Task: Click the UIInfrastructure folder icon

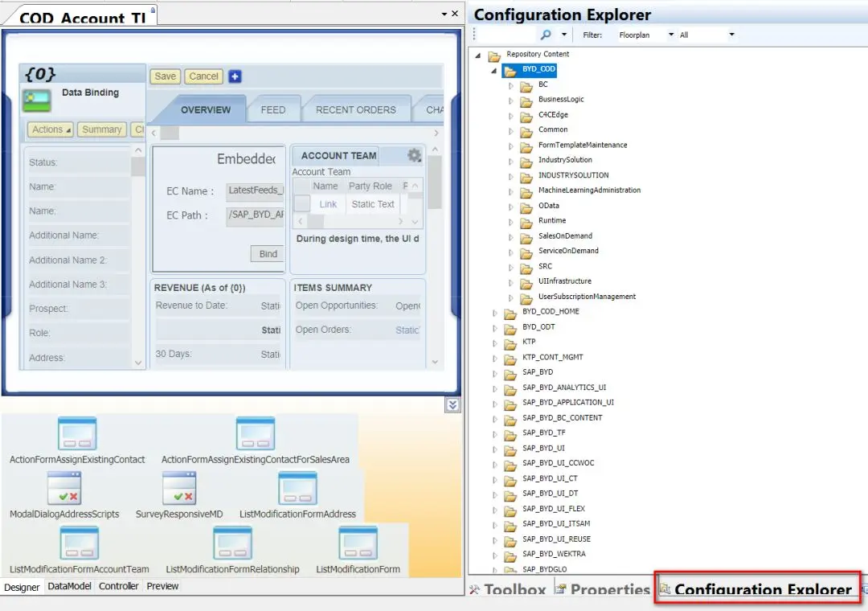Action: (526, 282)
